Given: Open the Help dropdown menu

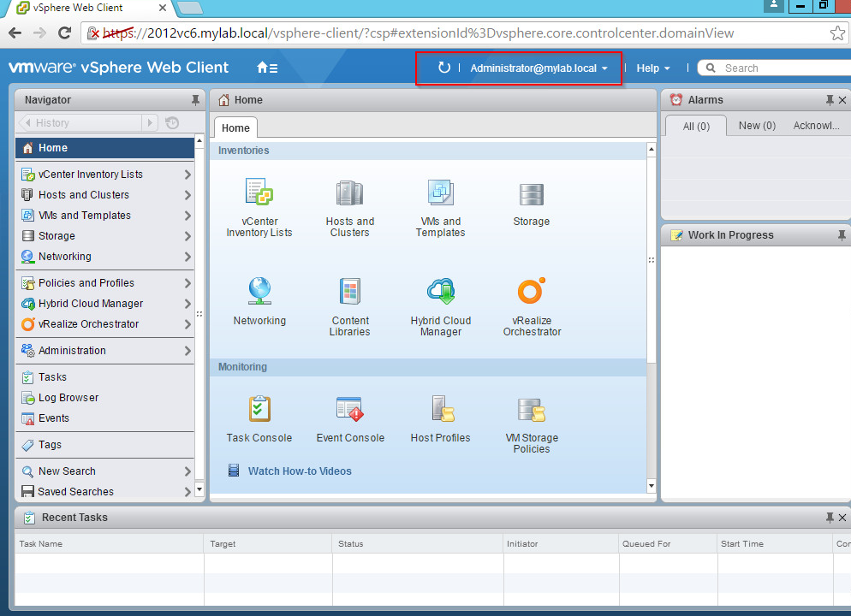Looking at the screenshot, I should (653, 68).
